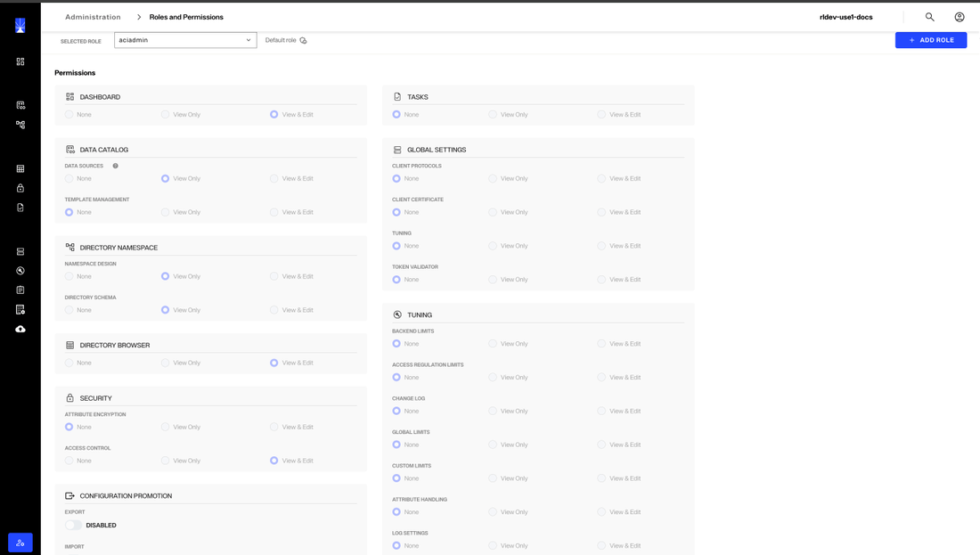980x555 pixels.
Task: Select View Only for Template Management
Action: pyautogui.click(x=165, y=213)
